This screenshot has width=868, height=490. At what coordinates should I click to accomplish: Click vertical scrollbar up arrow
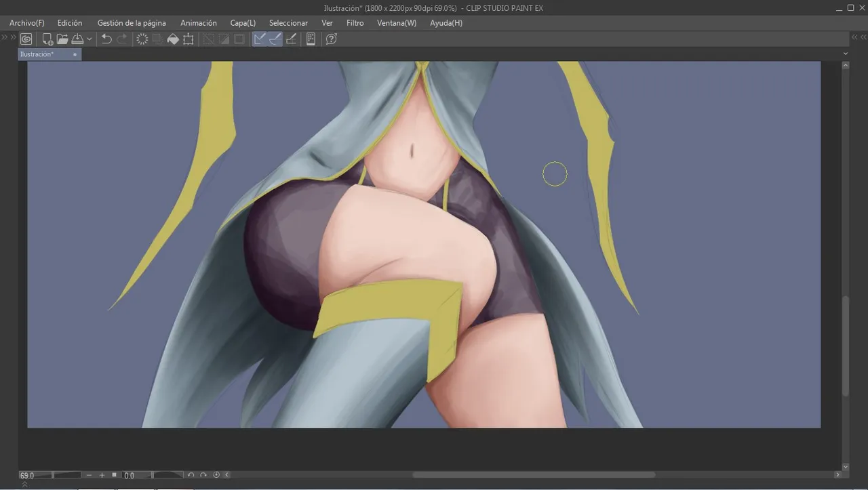tap(845, 65)
